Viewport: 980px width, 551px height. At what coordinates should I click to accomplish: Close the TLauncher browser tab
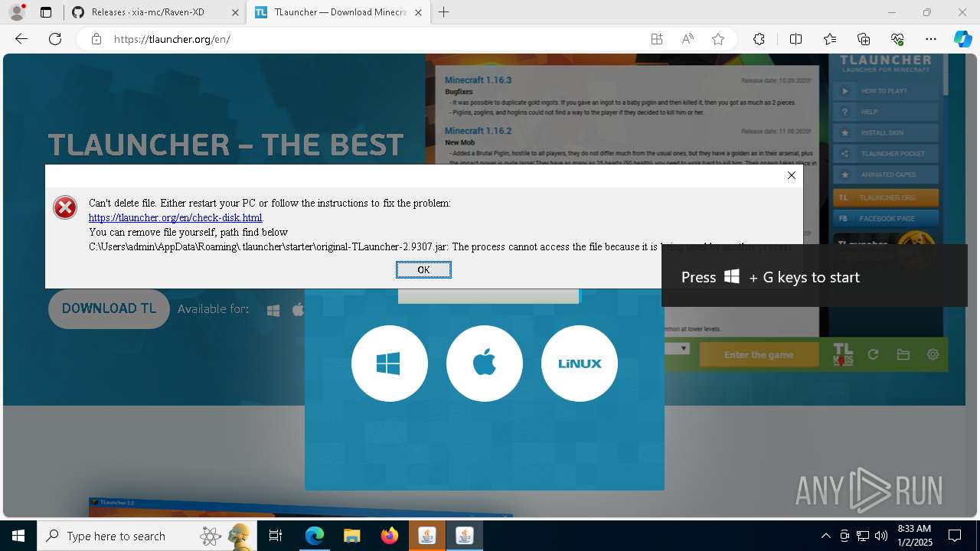point(420,12)
